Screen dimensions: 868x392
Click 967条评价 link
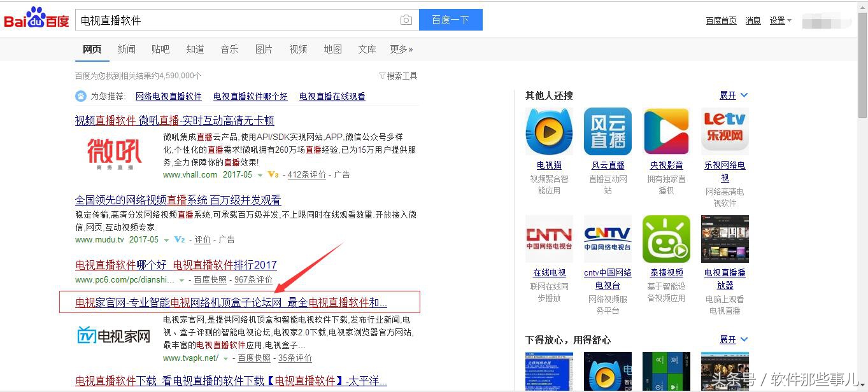253,279
